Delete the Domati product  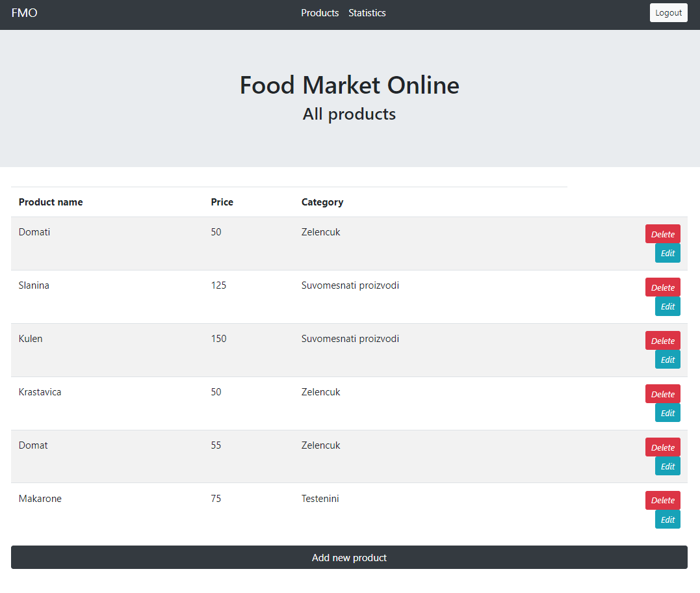click(662, 234)
